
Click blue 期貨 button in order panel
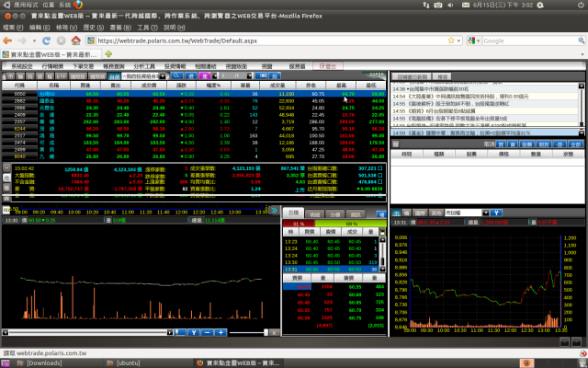click(543, 144)
